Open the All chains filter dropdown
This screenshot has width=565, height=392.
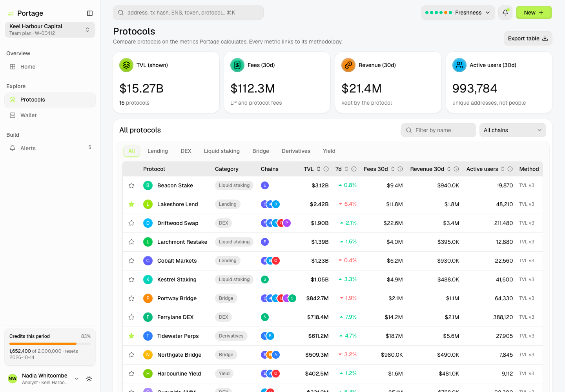pyautogui.click(x=513, y=130)
